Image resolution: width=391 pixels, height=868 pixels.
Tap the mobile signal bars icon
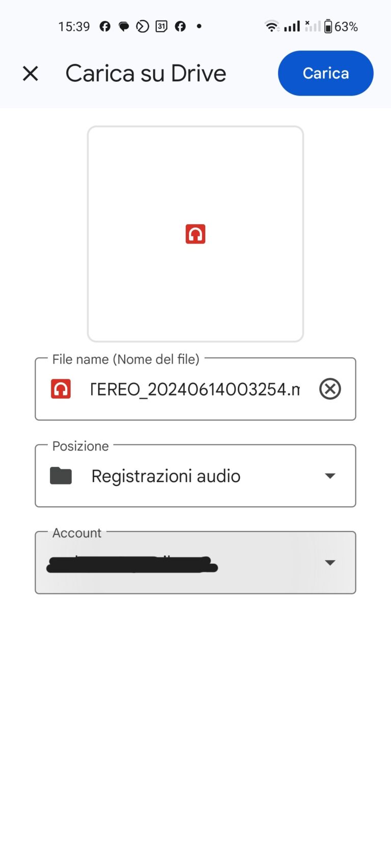click(292, 26)
